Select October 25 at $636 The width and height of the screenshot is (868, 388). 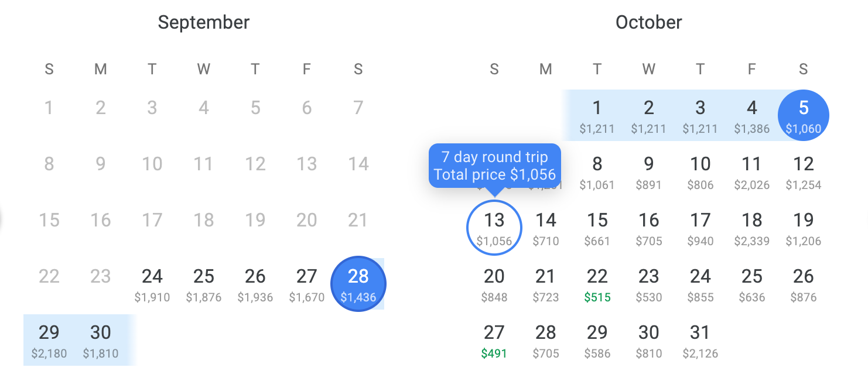[x=752, y=284]
